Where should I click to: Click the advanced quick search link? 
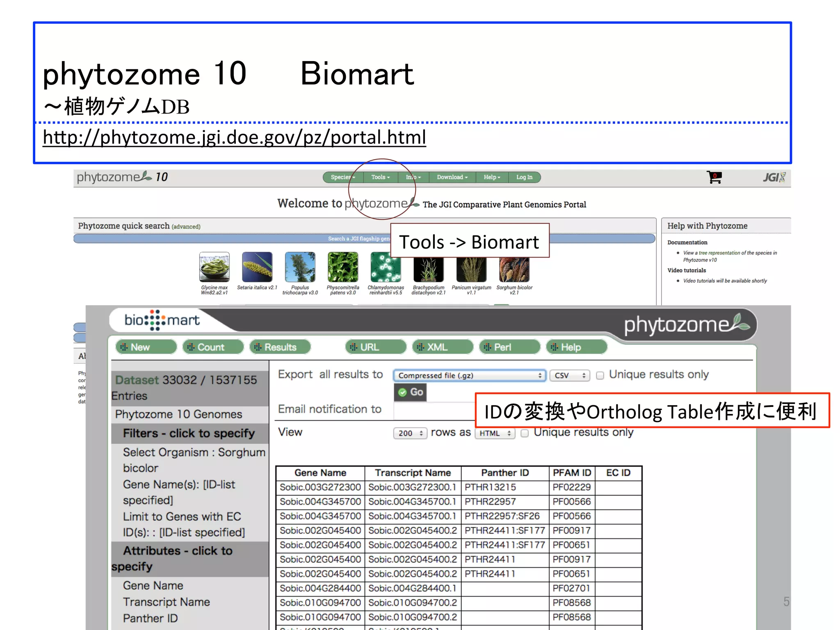pyautogui.click(x=186, y=226)
